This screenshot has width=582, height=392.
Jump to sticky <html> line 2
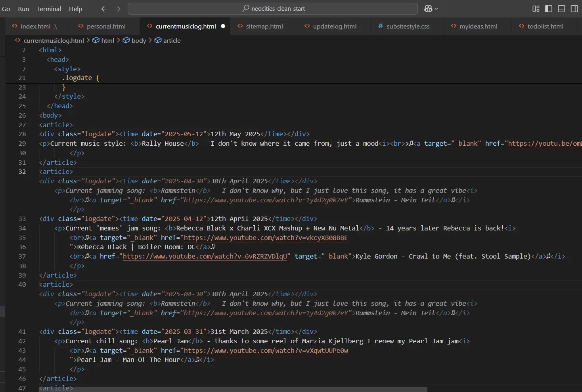(x=50, y=50)
